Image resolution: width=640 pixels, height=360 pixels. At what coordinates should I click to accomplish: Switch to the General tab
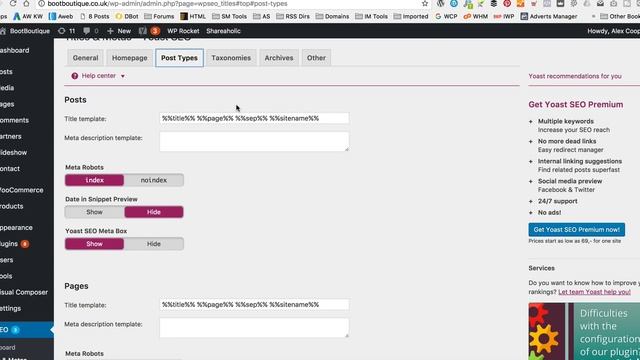tap(85, 58)
